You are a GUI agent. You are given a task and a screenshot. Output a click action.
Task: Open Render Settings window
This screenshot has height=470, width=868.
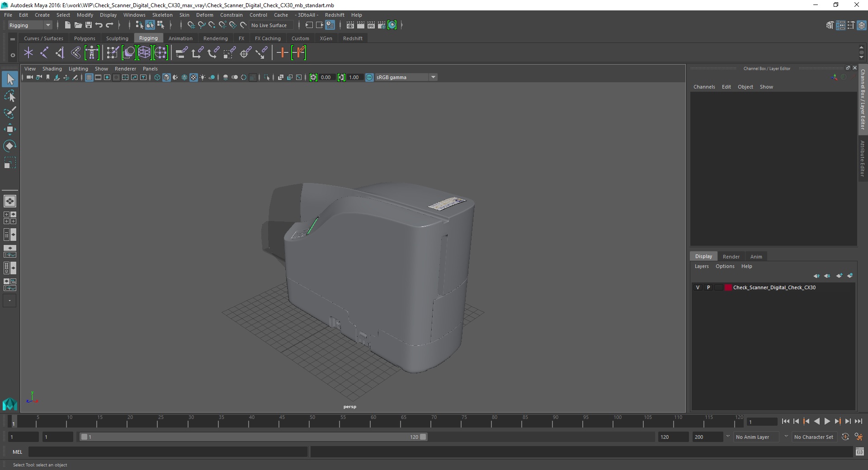(x=382, y=25)
